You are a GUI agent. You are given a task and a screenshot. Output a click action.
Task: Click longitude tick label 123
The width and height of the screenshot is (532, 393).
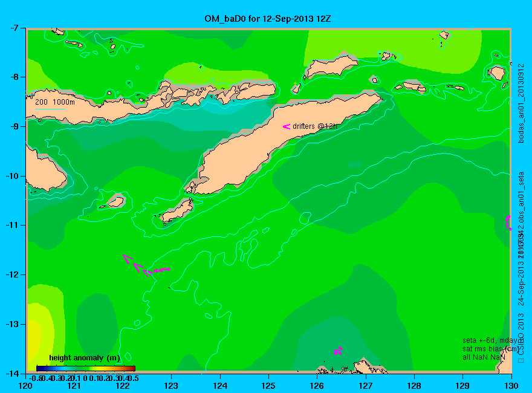(x=171, y=386)
